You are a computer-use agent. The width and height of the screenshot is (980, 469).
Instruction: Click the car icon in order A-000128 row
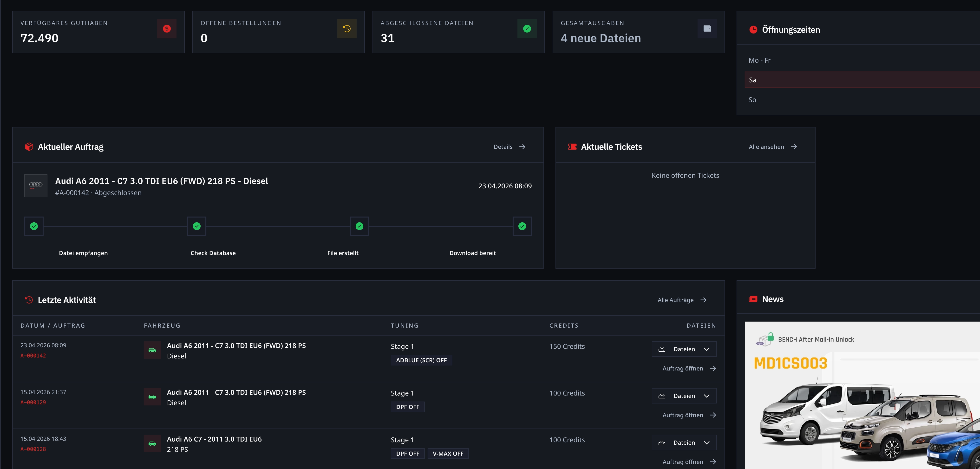tap(152, 443)
